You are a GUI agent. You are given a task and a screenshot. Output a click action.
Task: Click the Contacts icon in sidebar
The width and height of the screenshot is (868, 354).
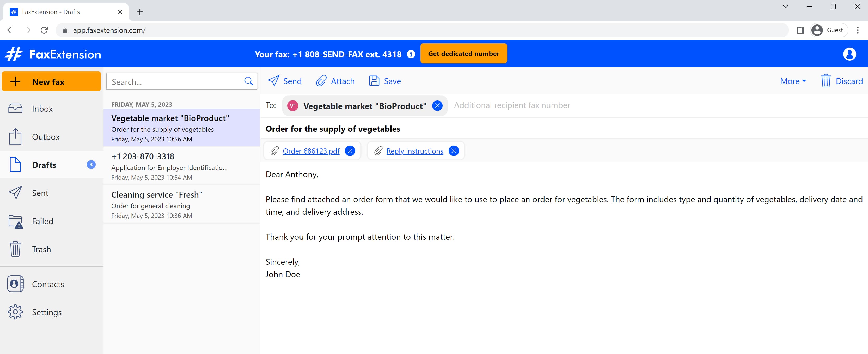point(15,284)
